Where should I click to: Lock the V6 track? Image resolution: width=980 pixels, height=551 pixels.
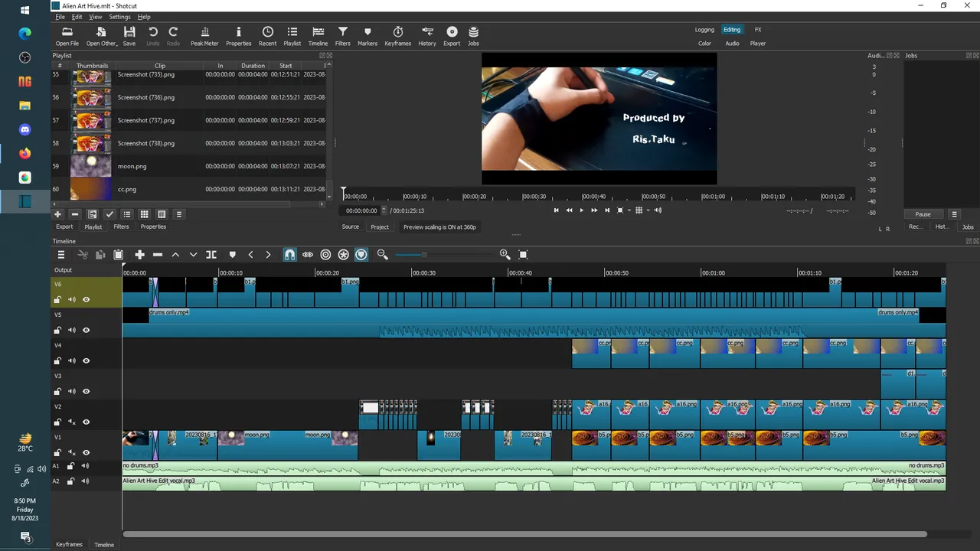pos(57,299)
